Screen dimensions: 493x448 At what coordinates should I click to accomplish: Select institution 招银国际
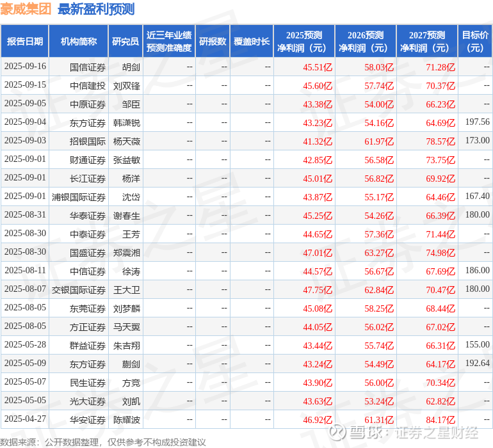[x=88, y=141]
